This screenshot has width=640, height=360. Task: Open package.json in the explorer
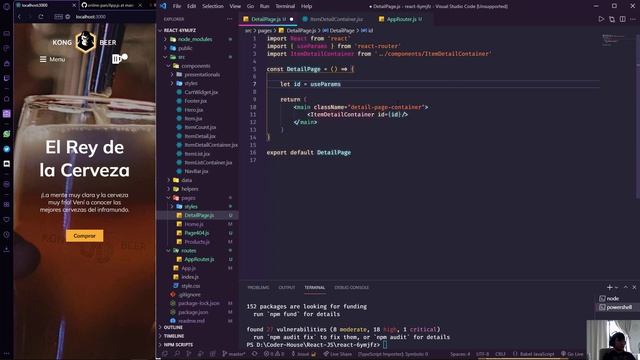click(x=193, y=312)
